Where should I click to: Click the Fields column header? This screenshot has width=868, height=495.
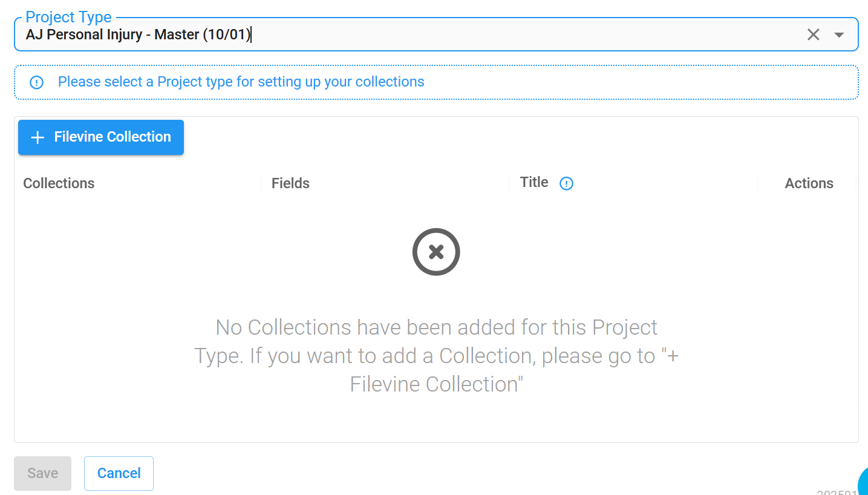tap(290, 183)
